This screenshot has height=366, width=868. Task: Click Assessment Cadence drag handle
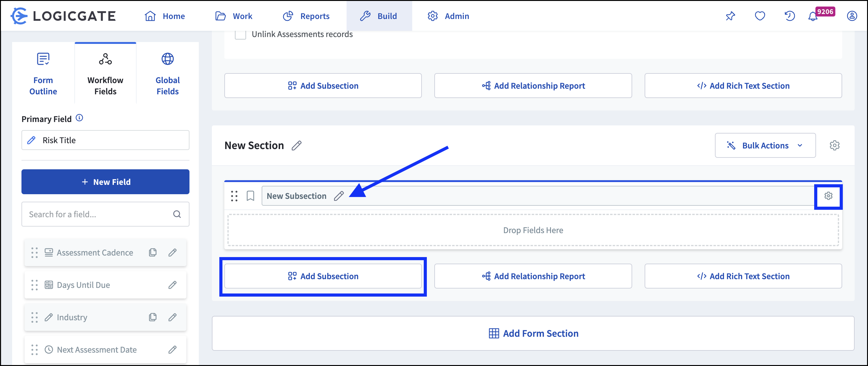34,252
